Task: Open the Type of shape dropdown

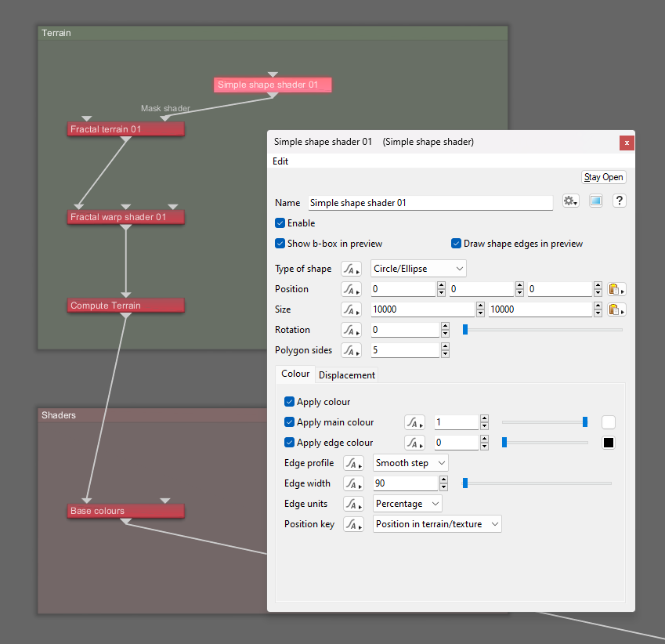Action: point(417,268)
